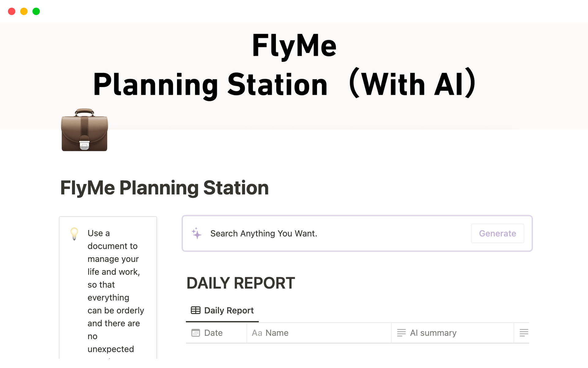Click the briefcase page icon
The height and width of the screenshot is (368, 588).
[85, 130]
